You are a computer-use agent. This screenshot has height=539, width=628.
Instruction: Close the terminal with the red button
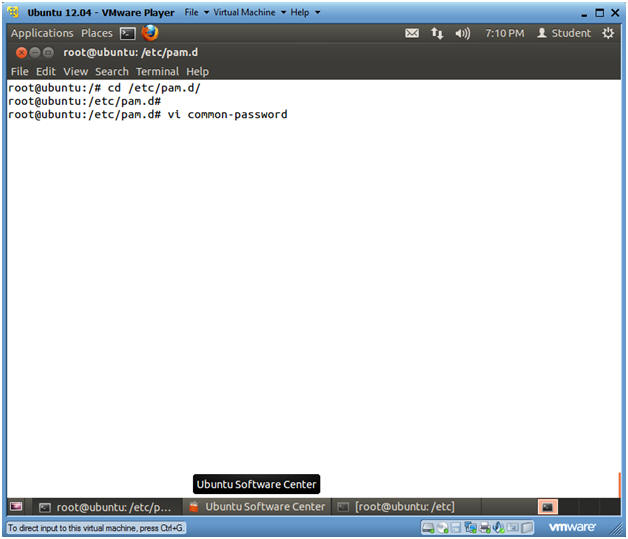[x=21, y=52]
